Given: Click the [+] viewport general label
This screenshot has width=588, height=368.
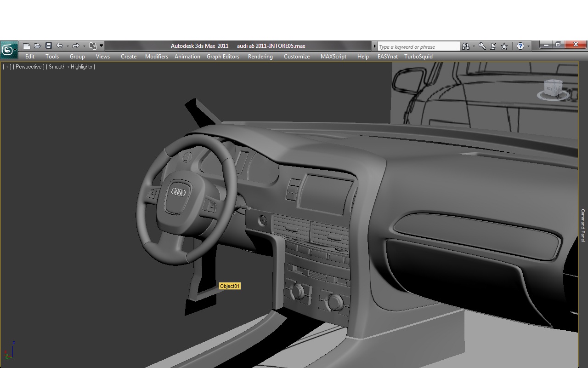Looking at the screenshot, I should (7, 67).
